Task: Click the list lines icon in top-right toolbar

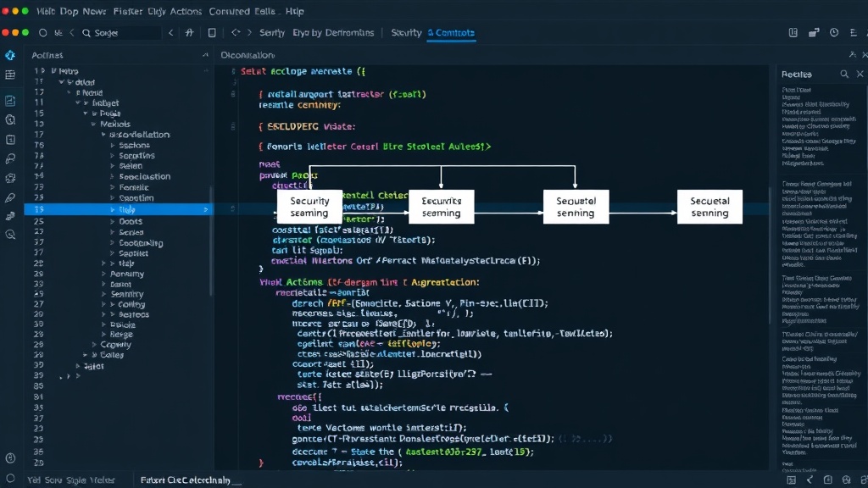Action: click(x=854, y=33)
